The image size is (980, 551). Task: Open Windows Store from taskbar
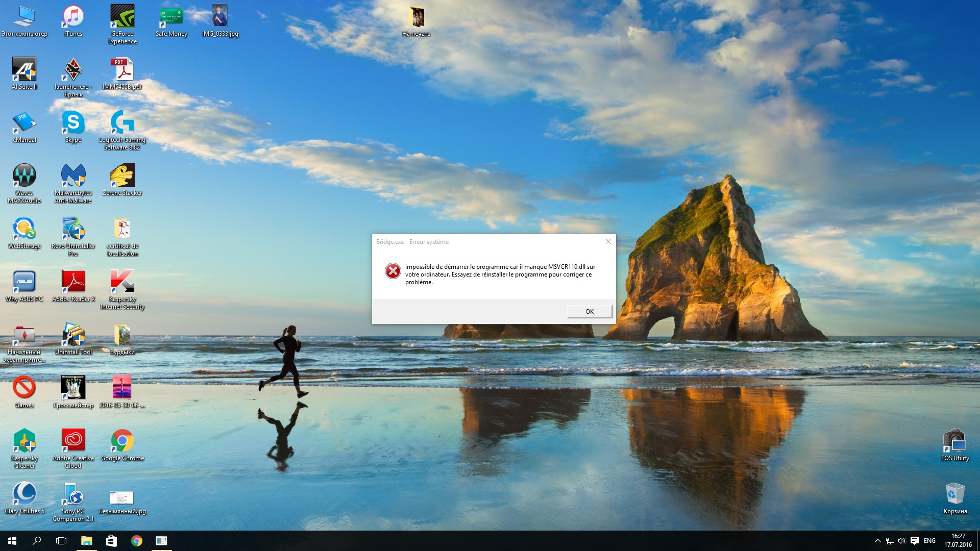[x=111, y=541]
